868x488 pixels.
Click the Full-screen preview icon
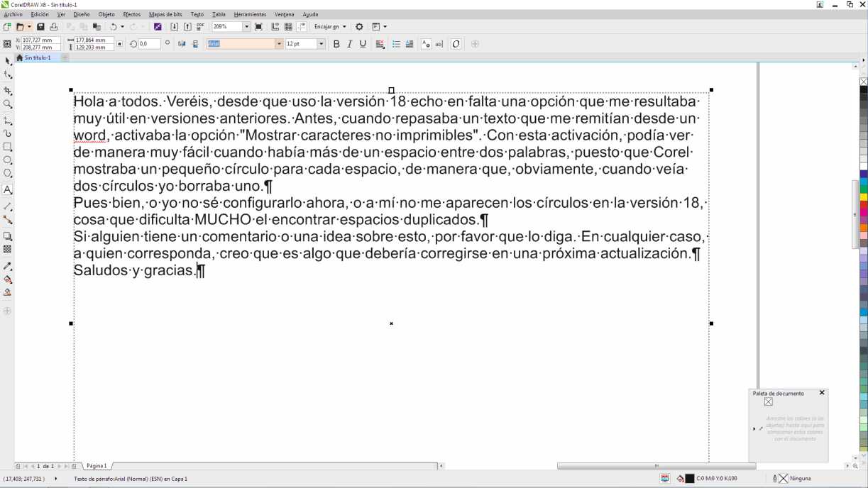[258, 27]
